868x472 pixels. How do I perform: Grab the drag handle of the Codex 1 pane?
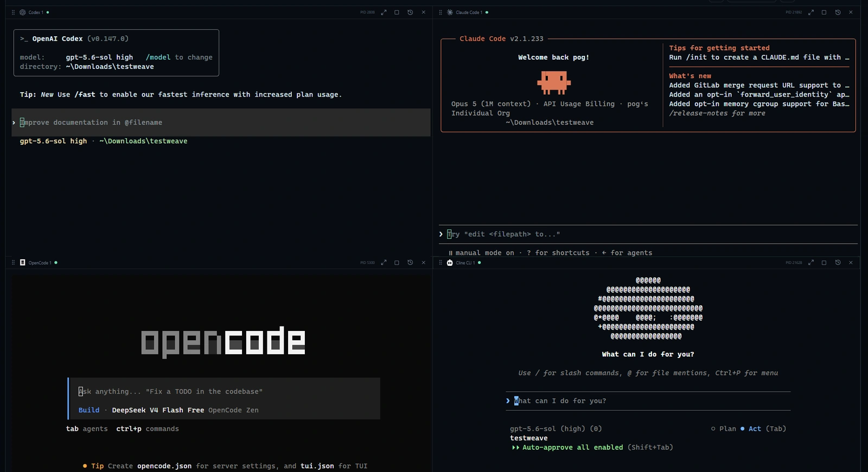click(x=14, y=12)
